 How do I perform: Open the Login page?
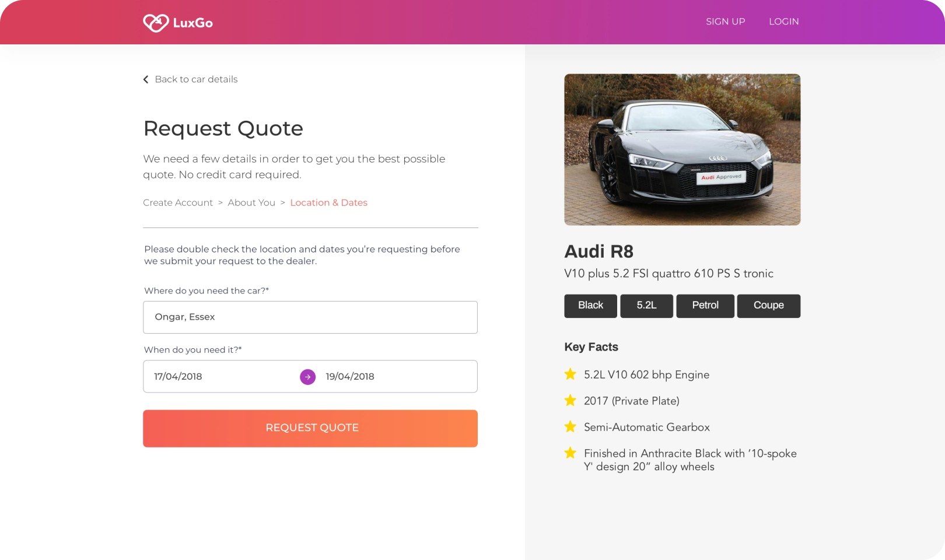(783, 22)
